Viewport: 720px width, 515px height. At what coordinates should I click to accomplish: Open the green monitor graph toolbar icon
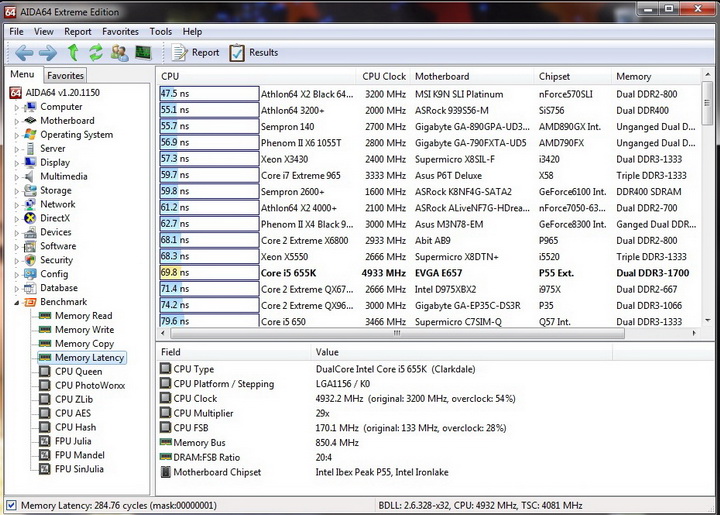pyautogui.click(x=143, y=52)
